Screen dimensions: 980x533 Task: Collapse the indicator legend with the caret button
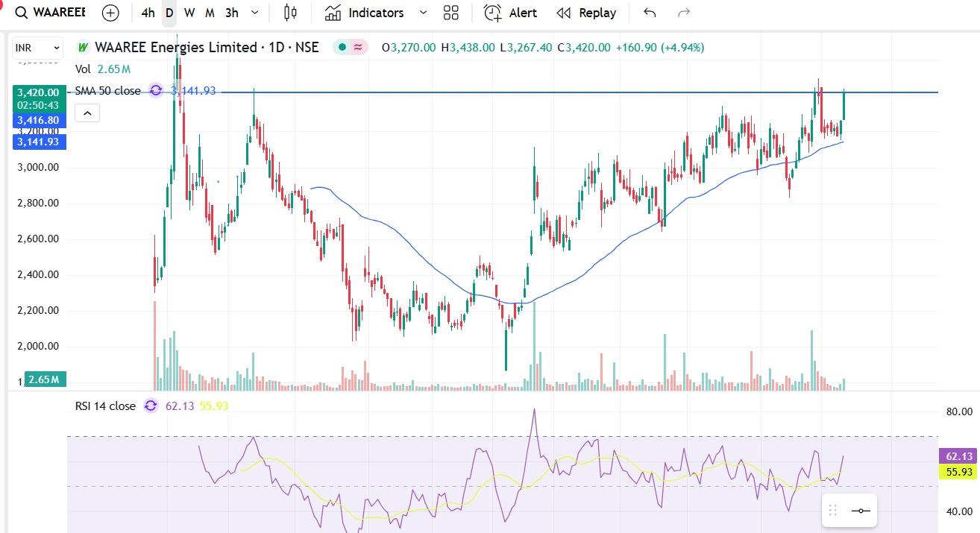point(87,113)
